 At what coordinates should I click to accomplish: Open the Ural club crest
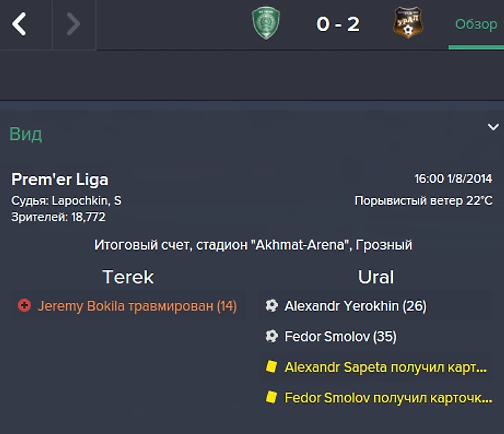pos(407,23)
